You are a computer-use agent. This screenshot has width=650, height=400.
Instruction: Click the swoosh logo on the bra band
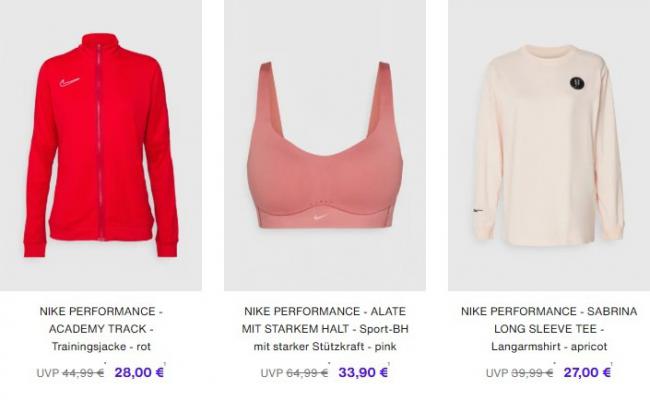(320, 216)
